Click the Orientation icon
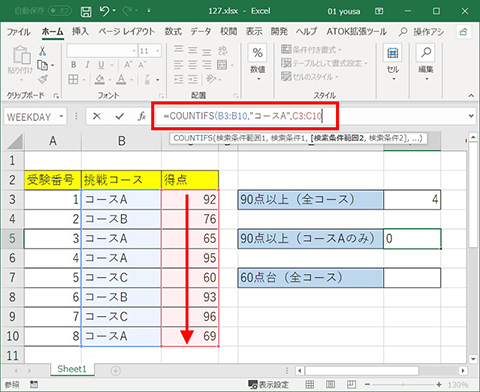The image size is (480, 392). pos(211,79)
